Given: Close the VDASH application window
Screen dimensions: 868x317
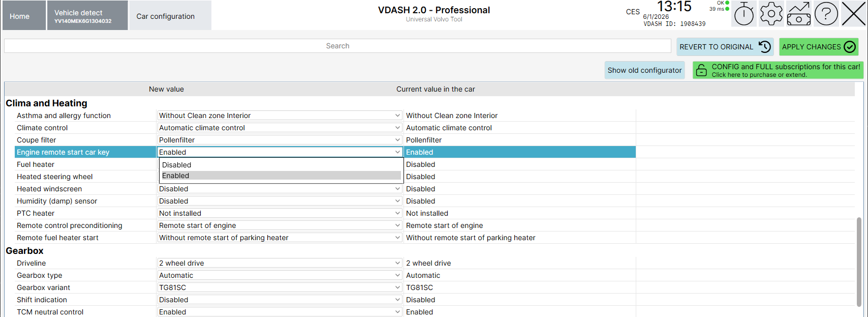Looking at the screenshot, I should 854,14.
